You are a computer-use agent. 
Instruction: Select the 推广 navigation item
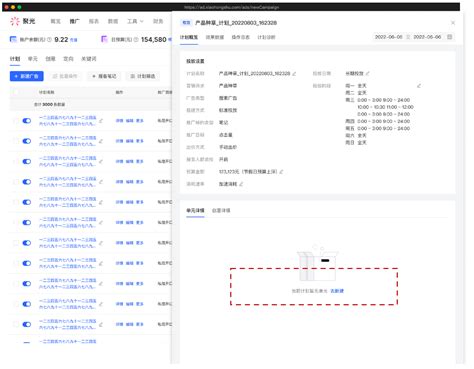coord(74,21)
